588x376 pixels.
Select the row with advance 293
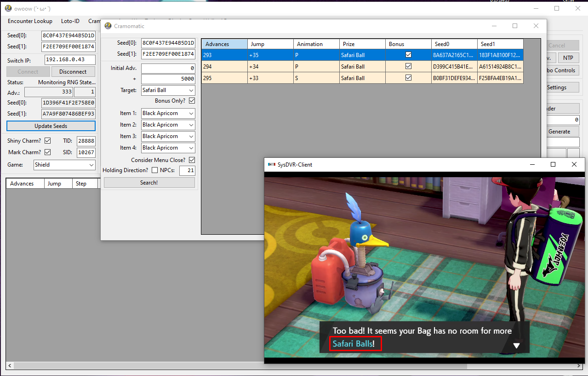(x=362, y=55)
